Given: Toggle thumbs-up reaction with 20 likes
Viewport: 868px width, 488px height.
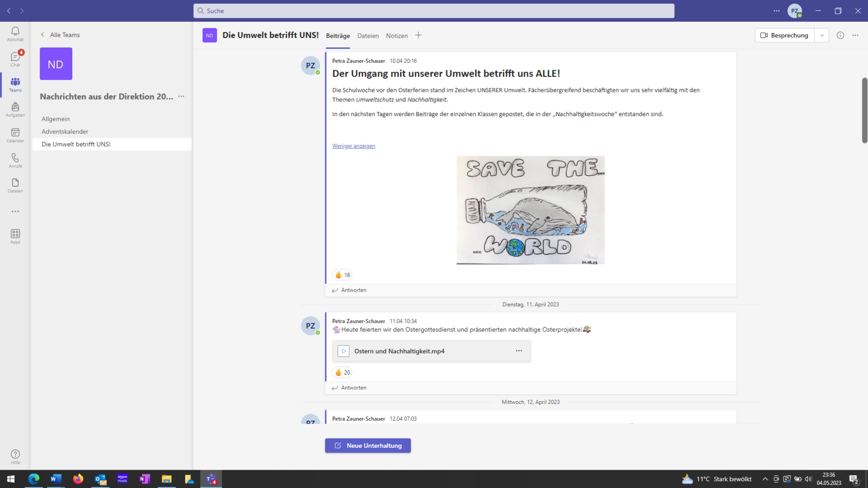Looking at the screenshot, I should 342,373.
